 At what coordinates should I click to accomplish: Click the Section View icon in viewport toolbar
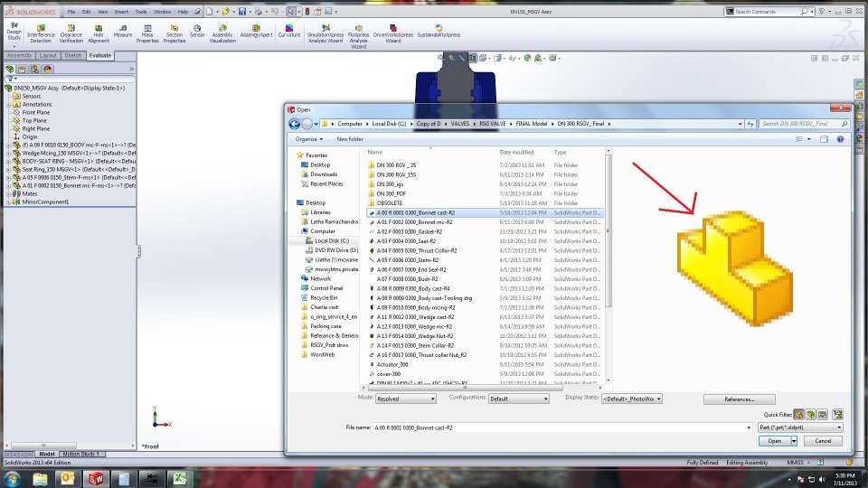tap(472, 58)
